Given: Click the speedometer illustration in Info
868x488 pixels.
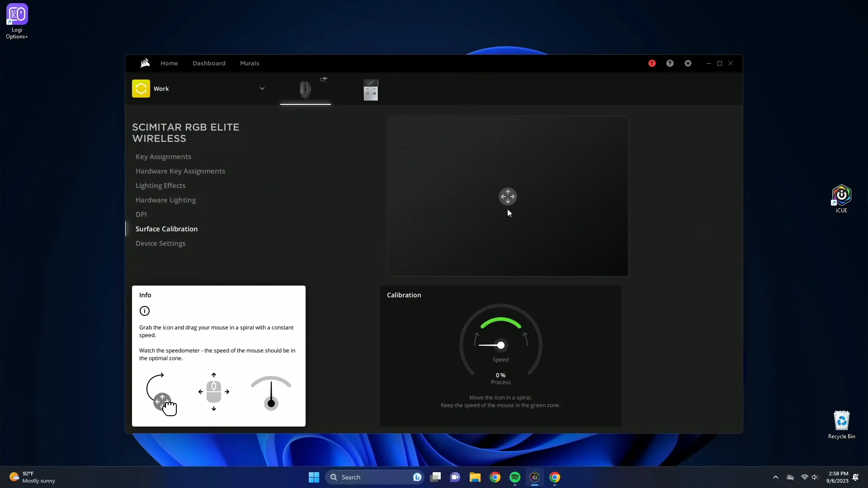Looking at the screenshot, I should tap(271, 393).
